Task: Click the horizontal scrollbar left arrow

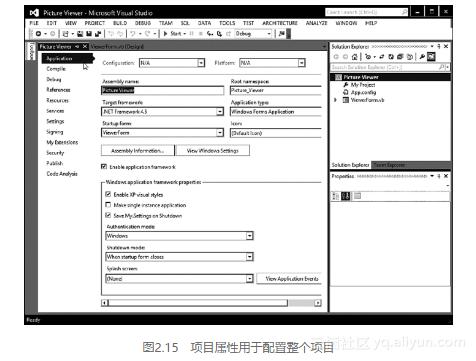Action: [105, 303]
